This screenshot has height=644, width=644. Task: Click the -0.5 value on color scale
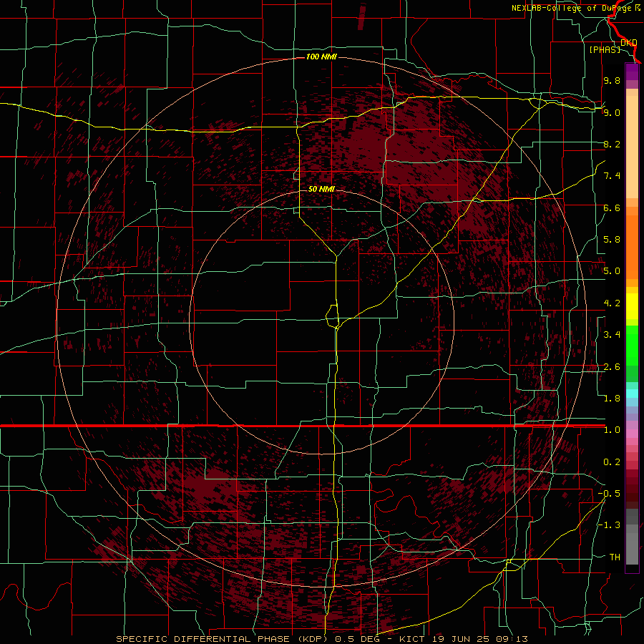[x=609, y=494]
